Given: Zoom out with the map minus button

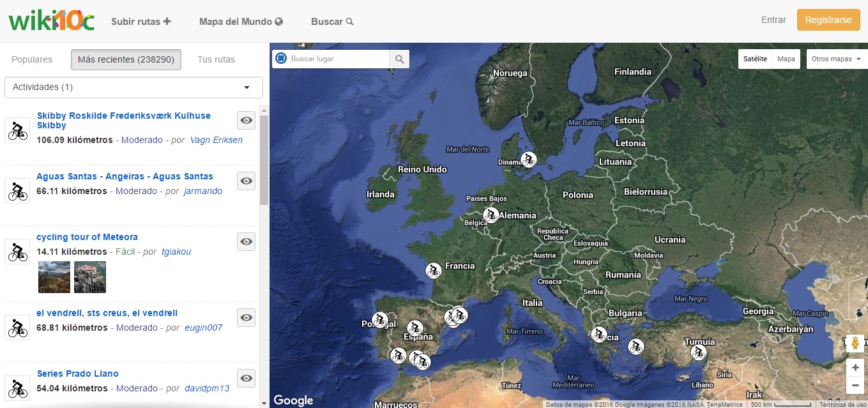Looking at the screenshot, I should 855,385.
